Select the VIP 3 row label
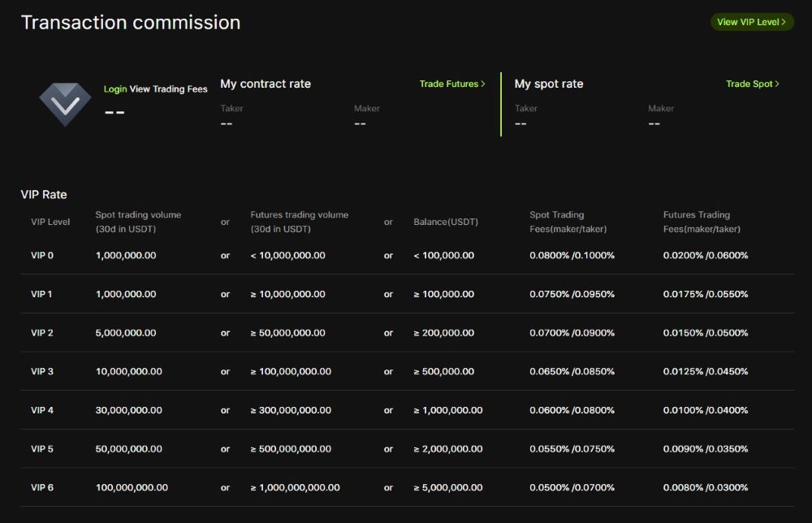 coord(42,371)
